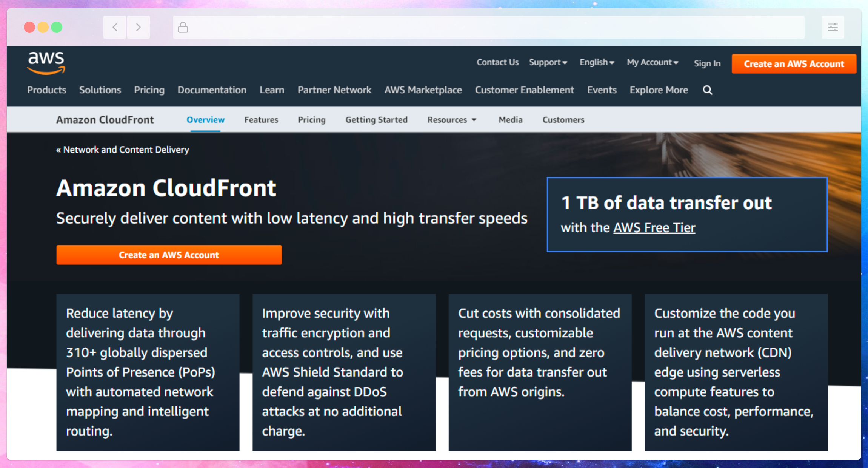
Task: Click the address bar lock icon
Action: [x=183, y=27]
